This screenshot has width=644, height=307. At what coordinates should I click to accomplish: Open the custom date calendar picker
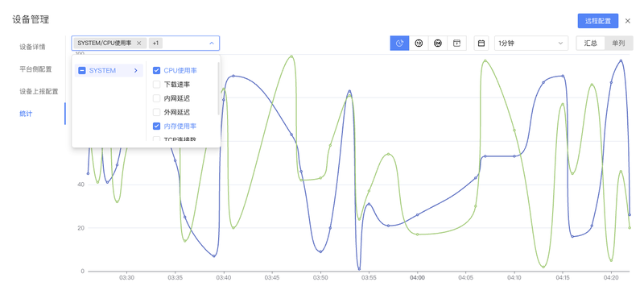[481, 44]
